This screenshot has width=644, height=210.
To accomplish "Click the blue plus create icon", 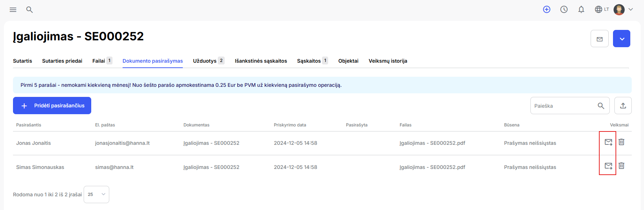I will click(x=547, y=9).
